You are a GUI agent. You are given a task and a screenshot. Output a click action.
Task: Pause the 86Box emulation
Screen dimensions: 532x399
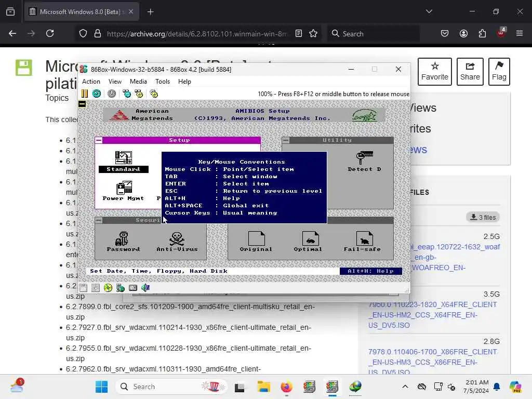(85, 94)
